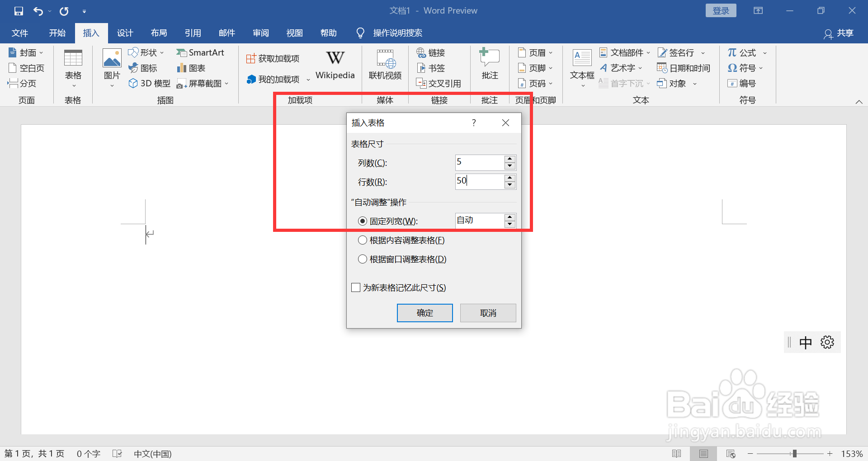Open the 邮件 ribbon tab

[x=227, y=33]
